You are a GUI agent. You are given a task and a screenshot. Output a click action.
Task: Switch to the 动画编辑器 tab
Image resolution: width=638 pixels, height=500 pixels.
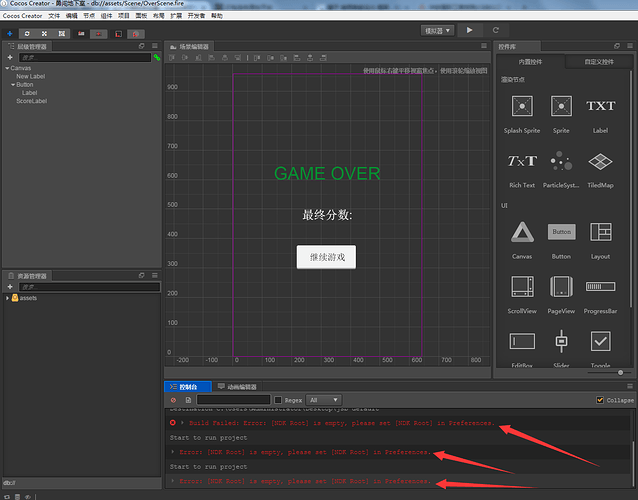click(x=237, y=386)
